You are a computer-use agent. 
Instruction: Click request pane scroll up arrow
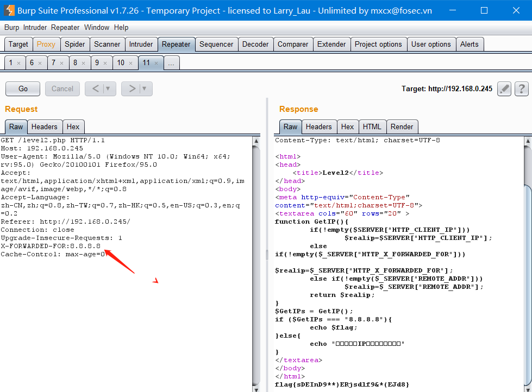pos(256,141)
